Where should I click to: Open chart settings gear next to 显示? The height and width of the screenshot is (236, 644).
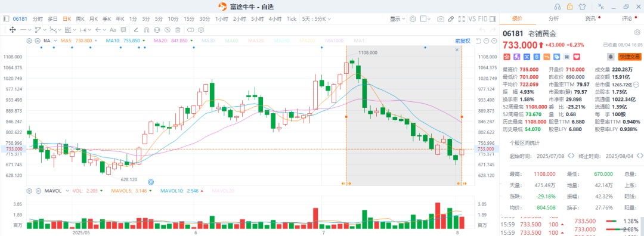413,19
